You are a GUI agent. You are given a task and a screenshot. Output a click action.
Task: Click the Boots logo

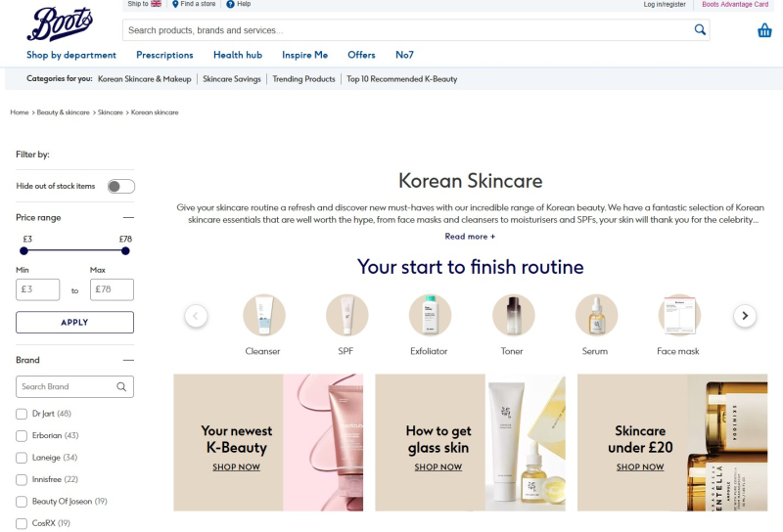click(x=60, y=23)
